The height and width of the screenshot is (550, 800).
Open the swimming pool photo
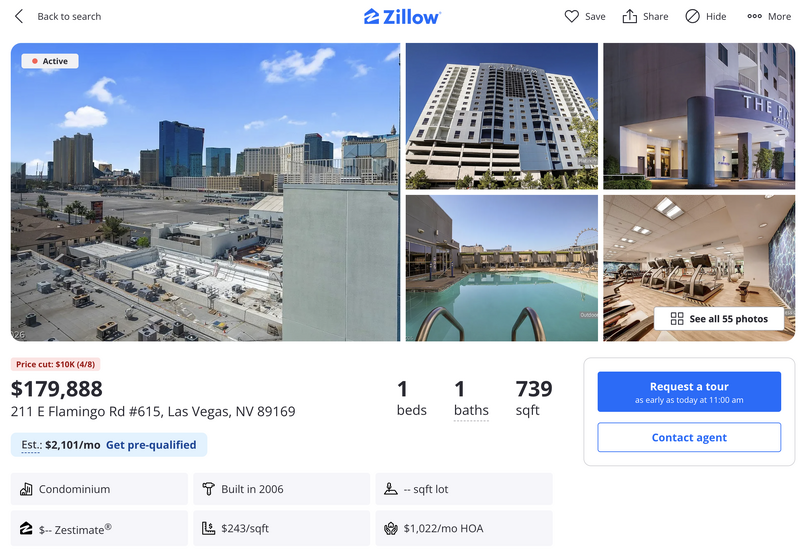coord(502,268)
